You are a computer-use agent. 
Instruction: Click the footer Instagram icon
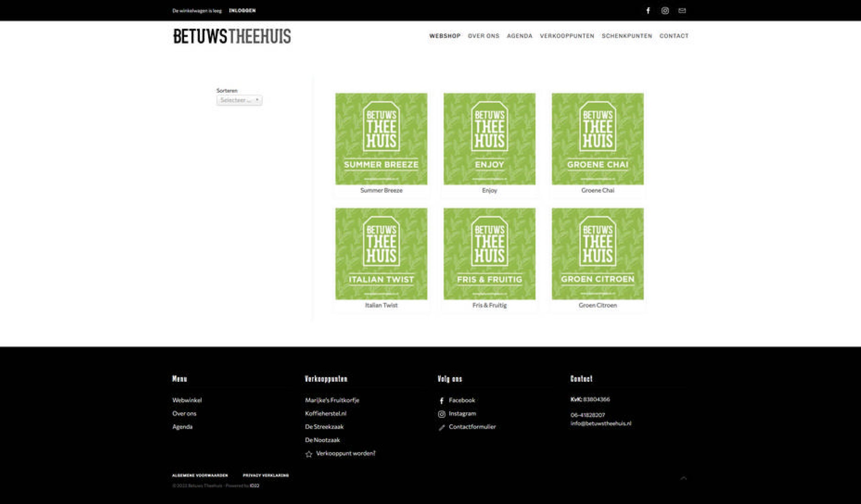pos(442,414)
